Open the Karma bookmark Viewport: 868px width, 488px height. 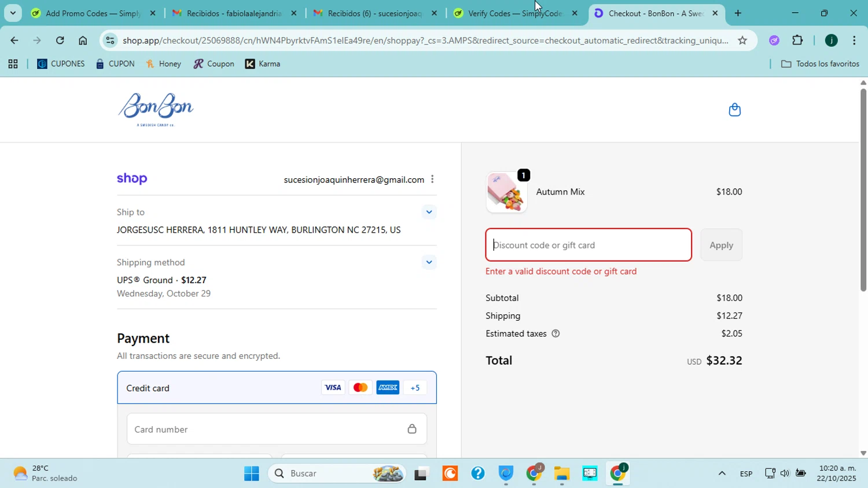point(263,64)
